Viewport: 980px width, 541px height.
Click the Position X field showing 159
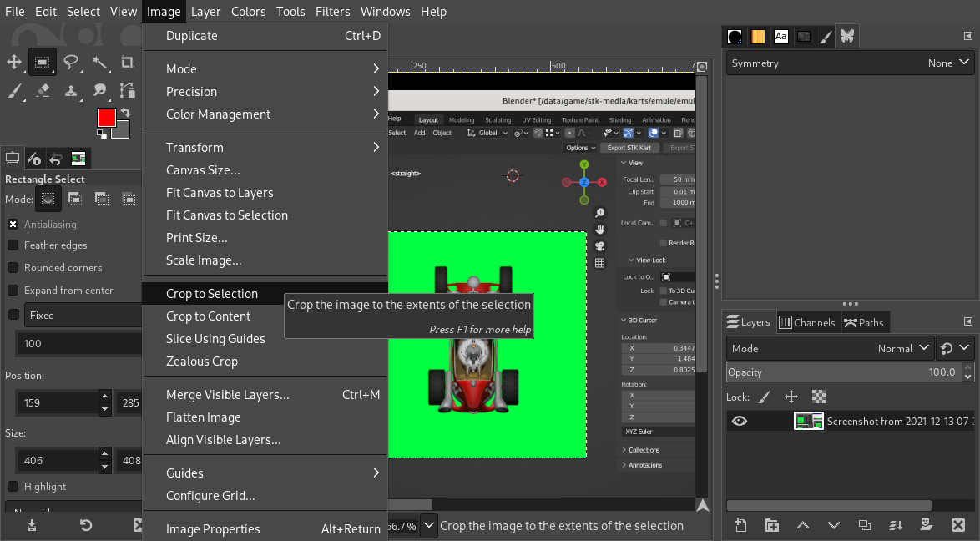click(x=58, y=402)
